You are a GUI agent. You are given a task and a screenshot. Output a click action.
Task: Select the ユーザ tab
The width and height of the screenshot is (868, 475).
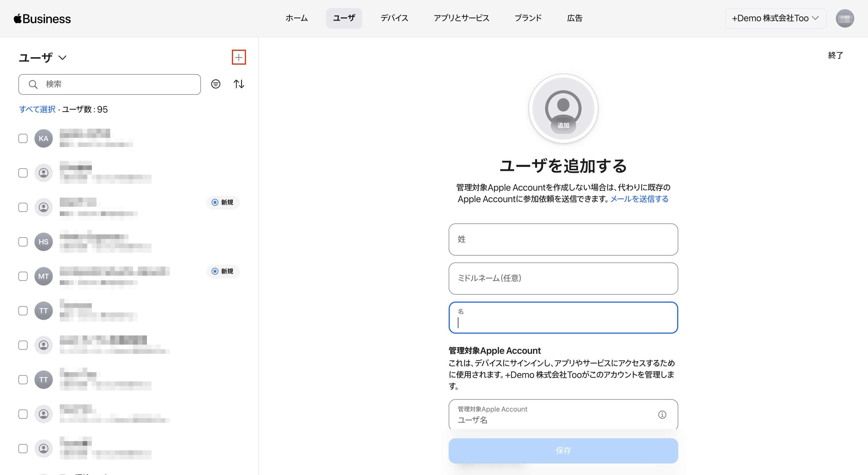click(344, 18)
